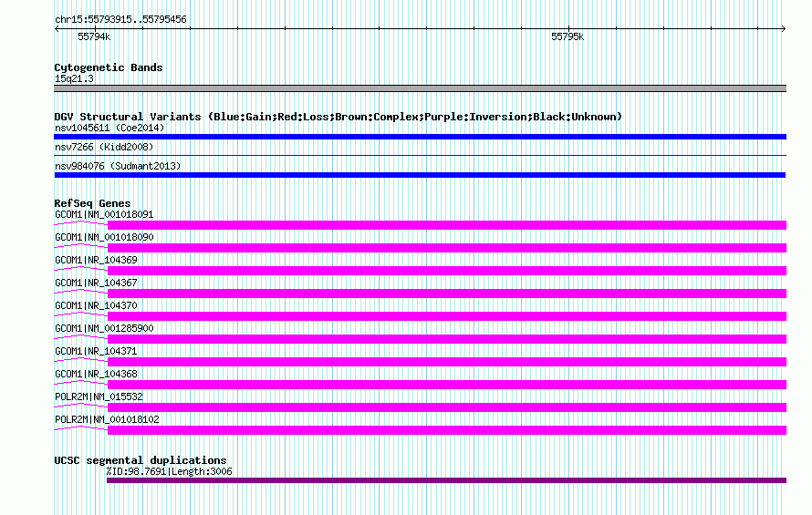Click the GCOM1|NR_104369 label

point(96,260)
